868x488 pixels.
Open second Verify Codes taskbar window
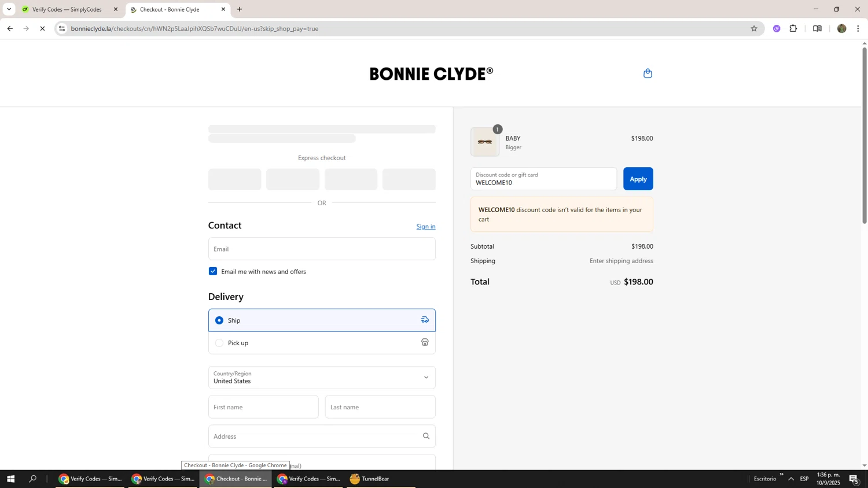coord(163,479)
